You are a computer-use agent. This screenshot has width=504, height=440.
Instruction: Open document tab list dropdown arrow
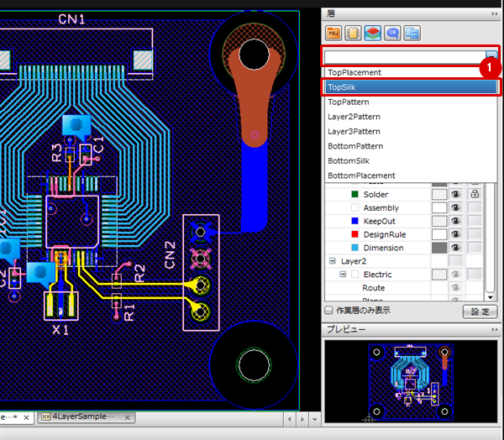[315, 420]
